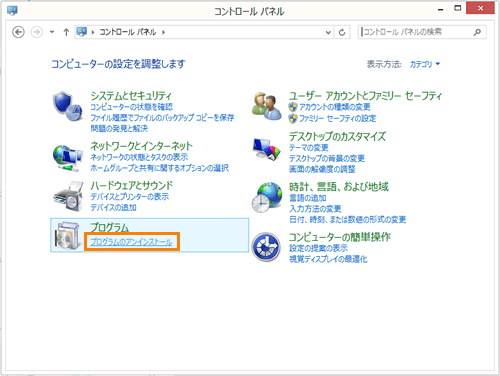Viewport: 500px width, 376px height.
Task: Open the デバイスとプリンターの表示 link
Action: (x=130, y=197)
